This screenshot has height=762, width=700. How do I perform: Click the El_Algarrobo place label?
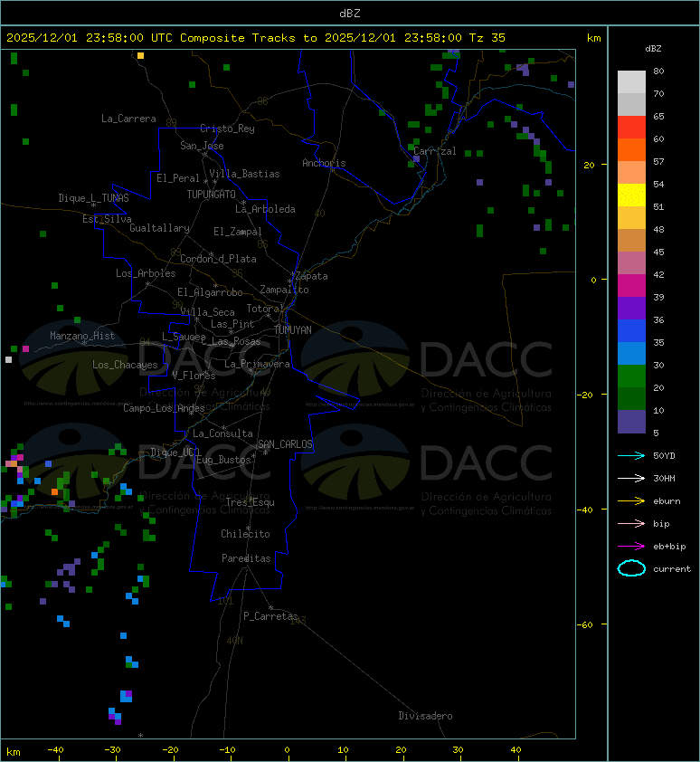click(x=210, y=292)
